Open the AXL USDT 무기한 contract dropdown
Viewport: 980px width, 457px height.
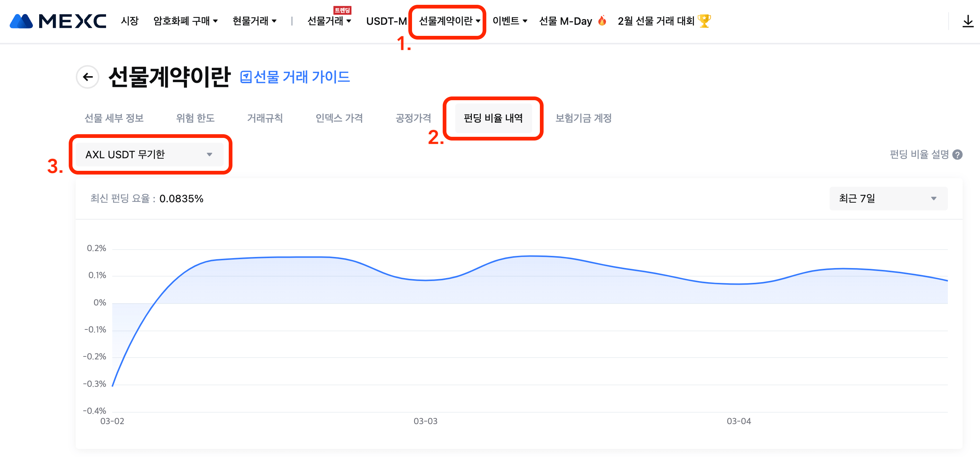(x=149, y=155)
